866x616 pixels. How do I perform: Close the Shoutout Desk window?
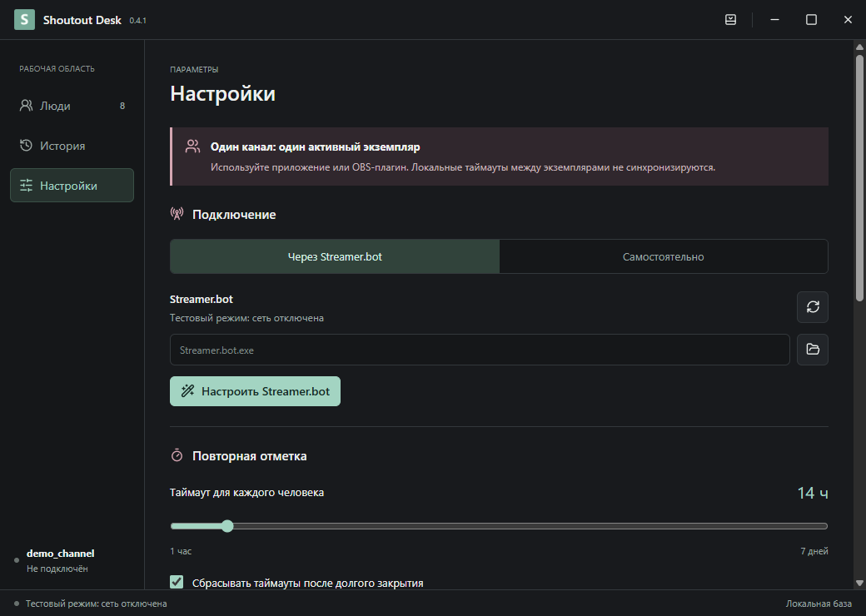(848, 20)
